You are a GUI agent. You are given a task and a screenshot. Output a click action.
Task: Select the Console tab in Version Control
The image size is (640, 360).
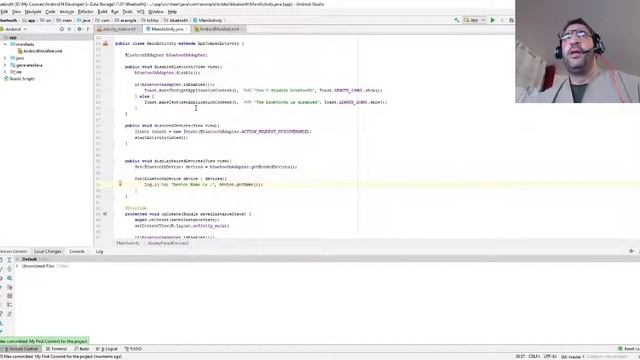click(x=77, y=252)
